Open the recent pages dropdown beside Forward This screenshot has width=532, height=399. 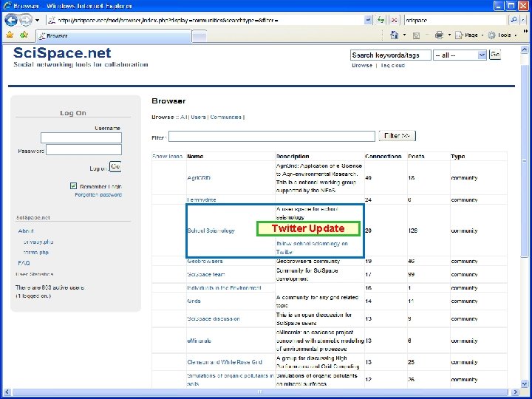point(38,21)
